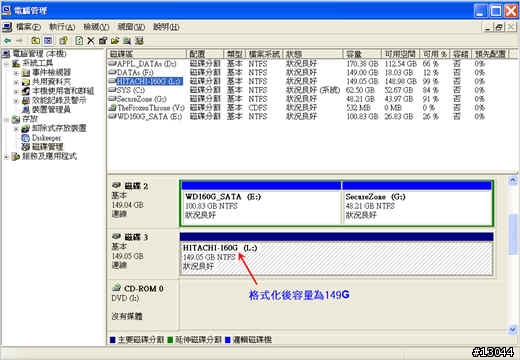Click the 磁碟 3 disk icon
Viewport: 520px width, 360px height.
(x=116, y=236)
